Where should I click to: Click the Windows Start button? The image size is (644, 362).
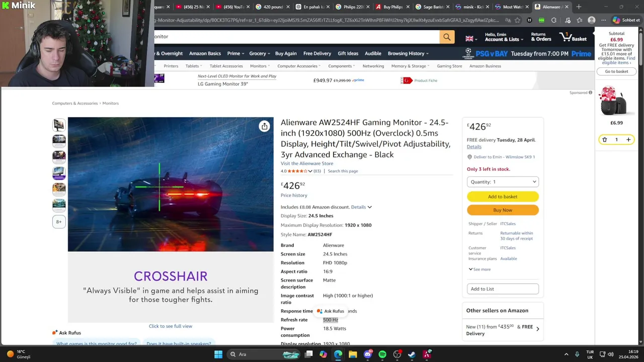tap(218, 354)
